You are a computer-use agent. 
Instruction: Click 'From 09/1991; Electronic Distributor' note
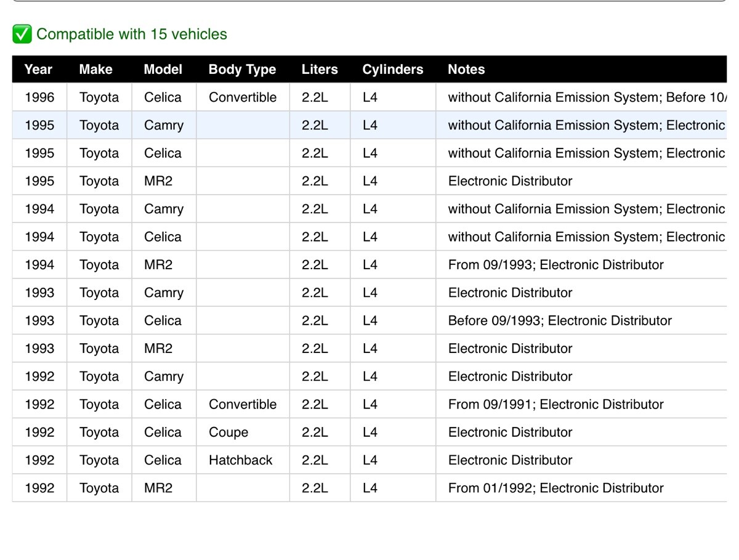556,405
